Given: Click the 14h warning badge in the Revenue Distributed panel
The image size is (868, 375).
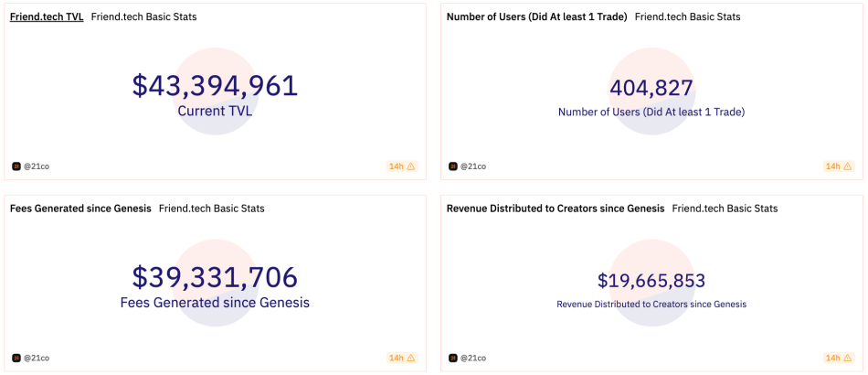Looking at the screenshot, I should 839,358.
